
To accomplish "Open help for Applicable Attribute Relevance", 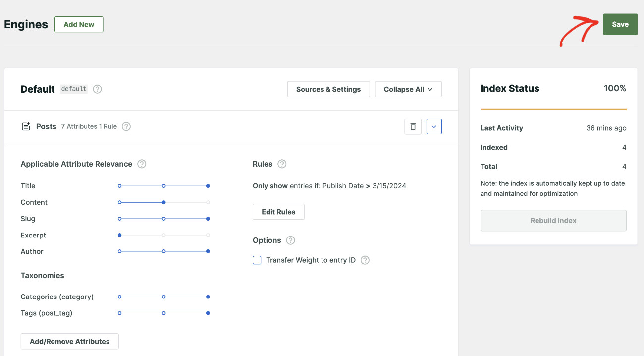I will [142, 164].
